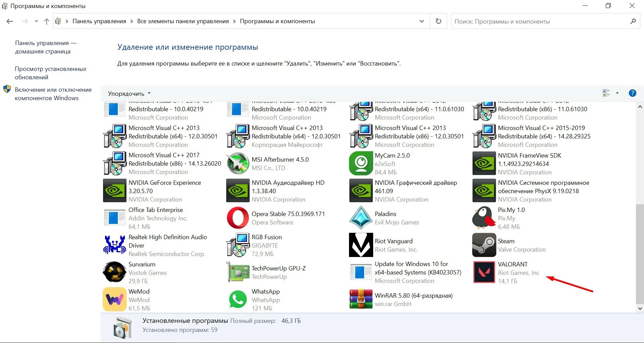Image resolution: width=644 pixels, height=343 pixels.
Task: Select the Корпорация Майкрософт Visual C++ 2013 entry
Action: coord(284,136)
